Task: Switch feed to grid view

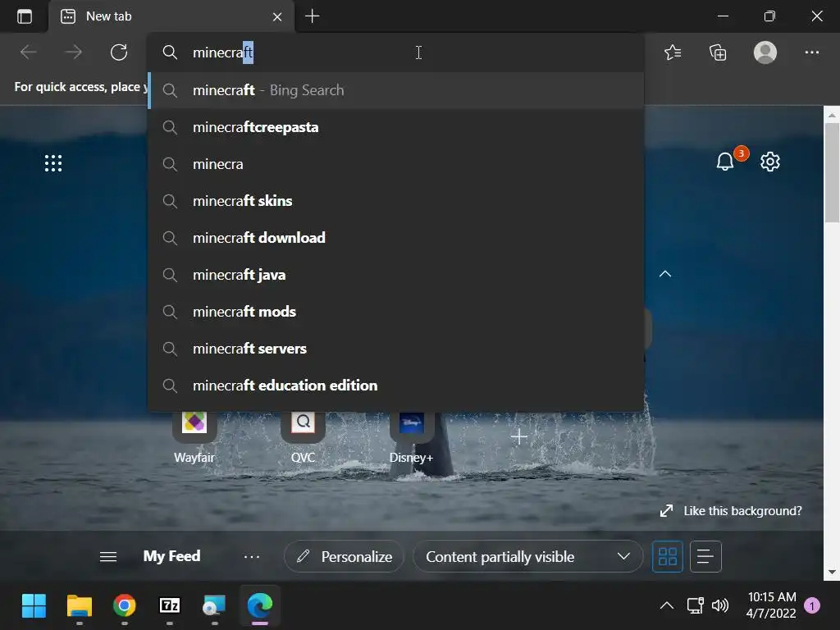Action: pyautogui.click(x=667, y=557)
